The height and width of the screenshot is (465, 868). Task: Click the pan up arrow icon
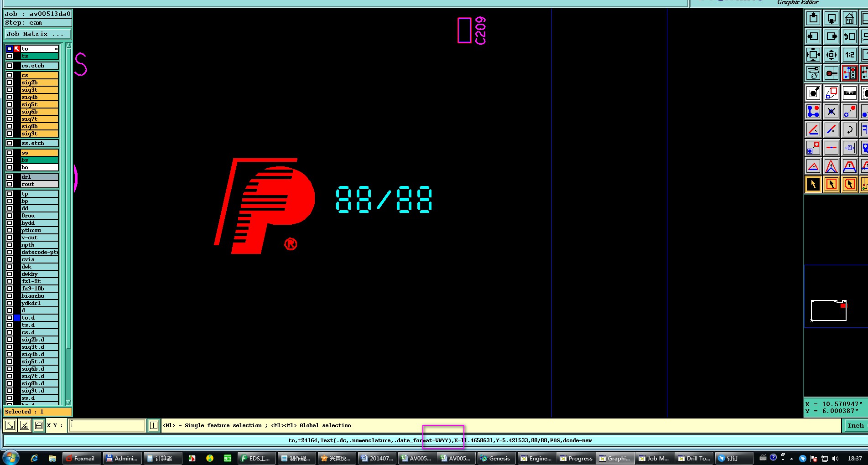coord(813,19)
